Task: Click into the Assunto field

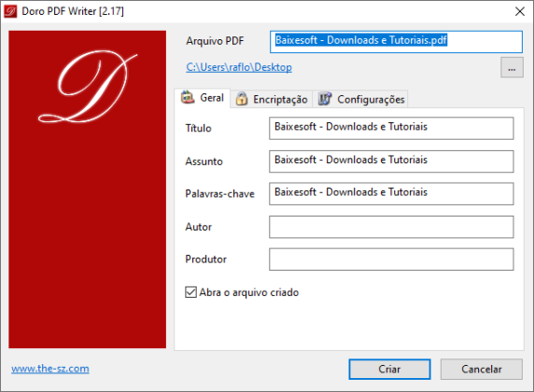Action: coord(391,161)
